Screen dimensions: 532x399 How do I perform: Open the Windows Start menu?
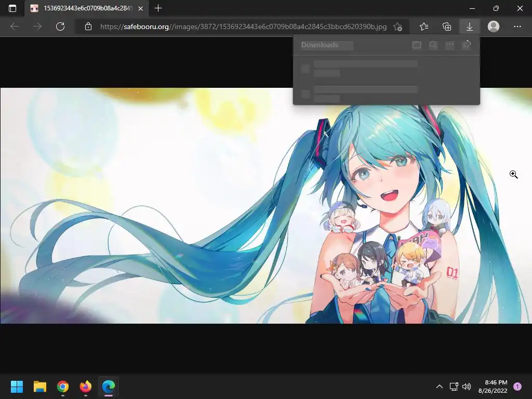[x=17, y=387]
